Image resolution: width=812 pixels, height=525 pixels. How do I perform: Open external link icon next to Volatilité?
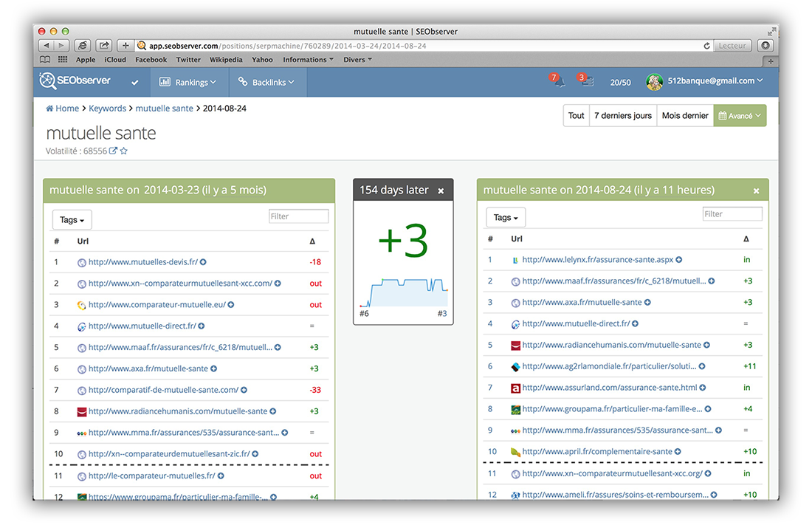(113, 151)
